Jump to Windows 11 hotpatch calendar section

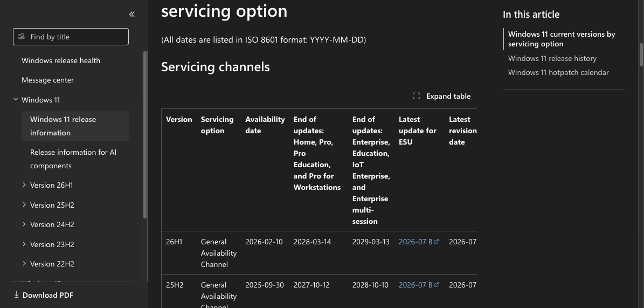pyautogui.click(x=558, y=72)
